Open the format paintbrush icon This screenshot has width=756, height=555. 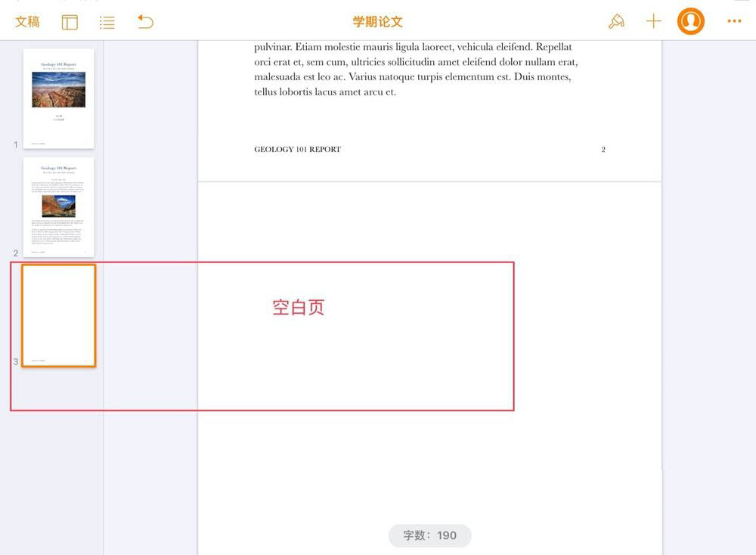click(x=616, y=22)
